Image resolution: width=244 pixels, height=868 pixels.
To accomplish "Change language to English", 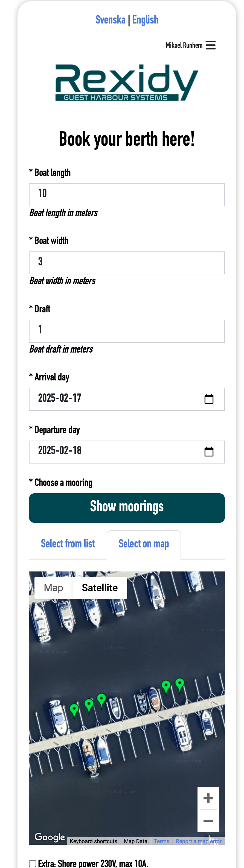I will 145,20.
